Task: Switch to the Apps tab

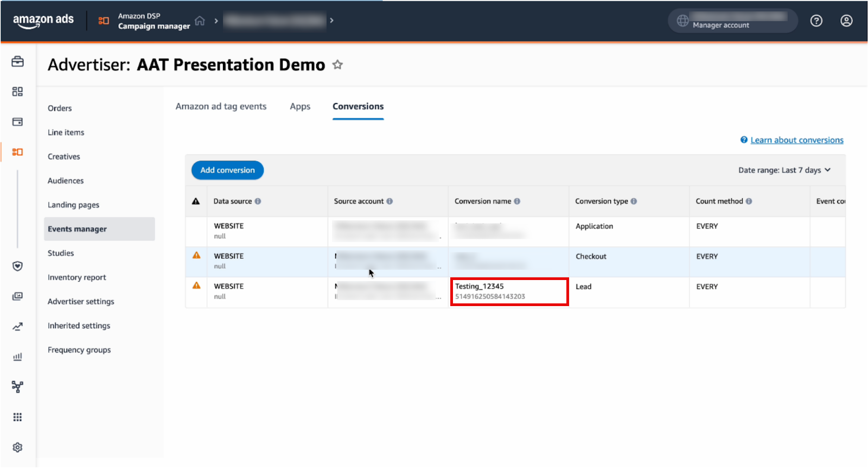Action: point(300,106)
